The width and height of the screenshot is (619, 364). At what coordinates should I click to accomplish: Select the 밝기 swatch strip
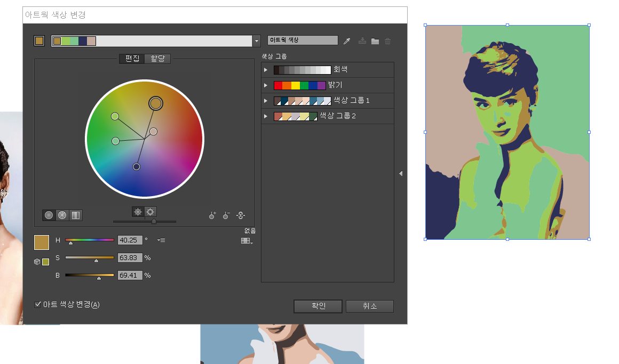point(300,85)
